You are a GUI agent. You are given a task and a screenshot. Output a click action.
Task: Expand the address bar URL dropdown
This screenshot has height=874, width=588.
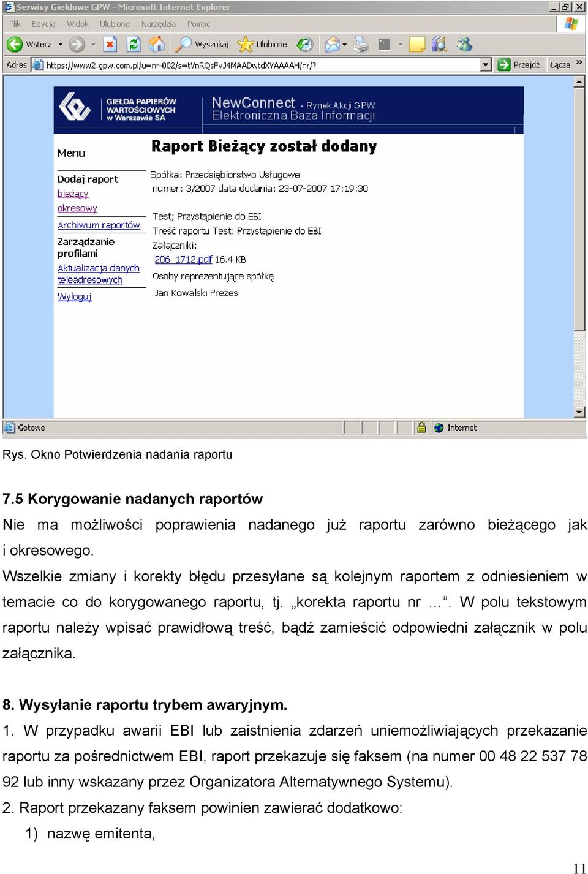coord(486,65)
